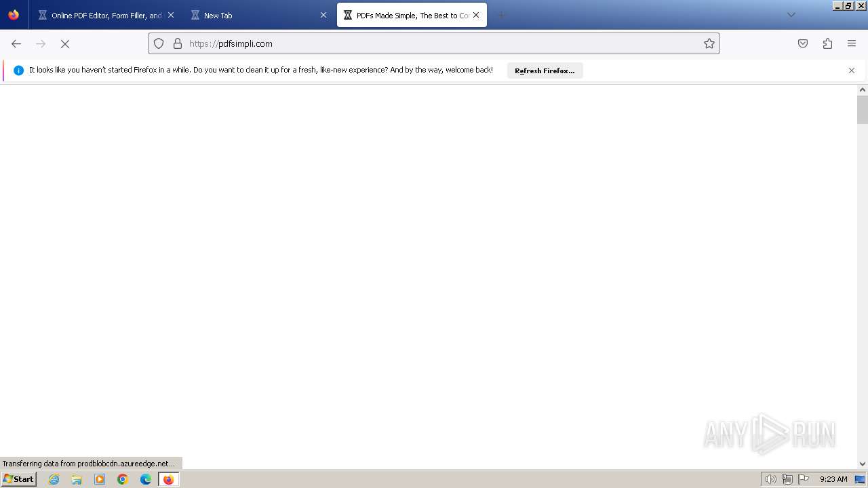Close the New Tab tab
Image resolution: width=868 pixels, height=488 pixels.
click(x=323, y=15)
